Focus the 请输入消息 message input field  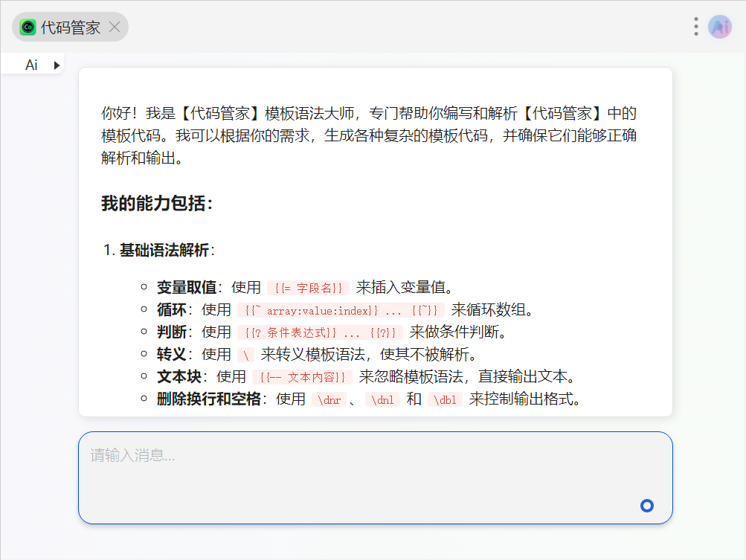376,477
